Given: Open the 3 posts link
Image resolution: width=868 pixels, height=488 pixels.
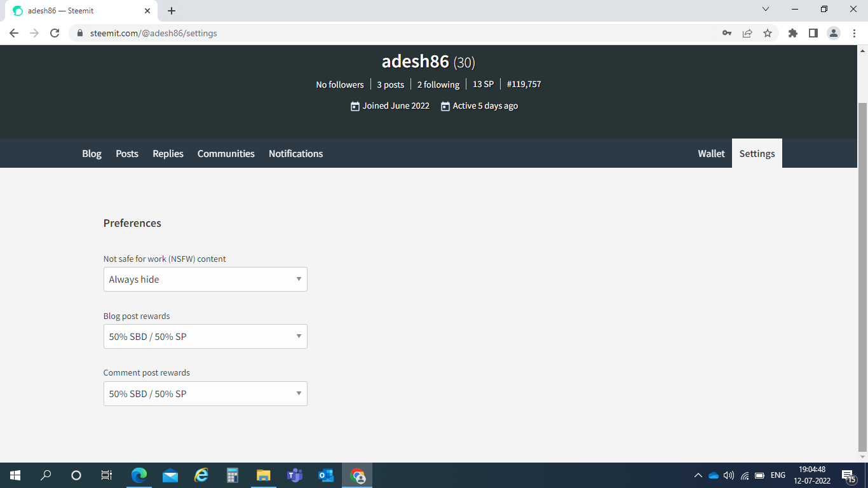Looking at the screenshot, I should 390,85.
